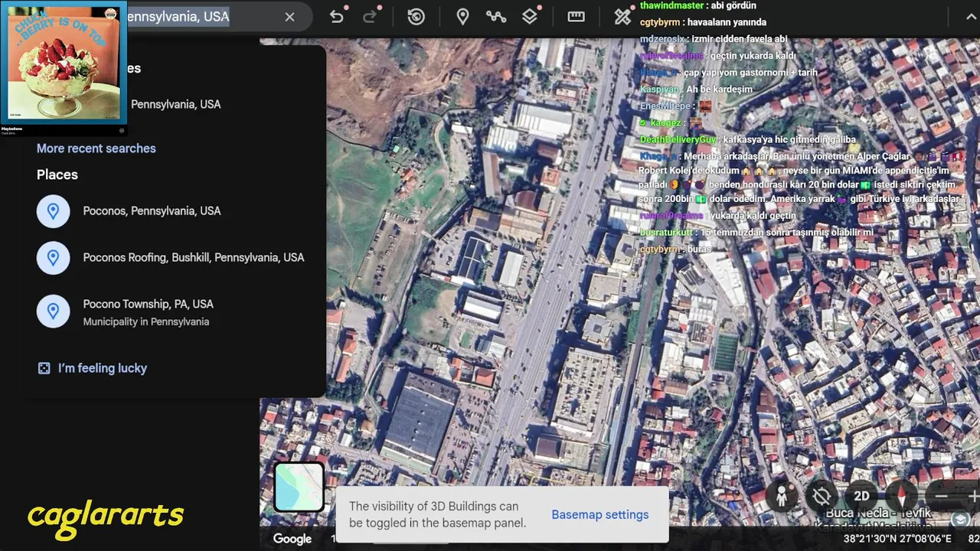Add a placemark pin

462,17
